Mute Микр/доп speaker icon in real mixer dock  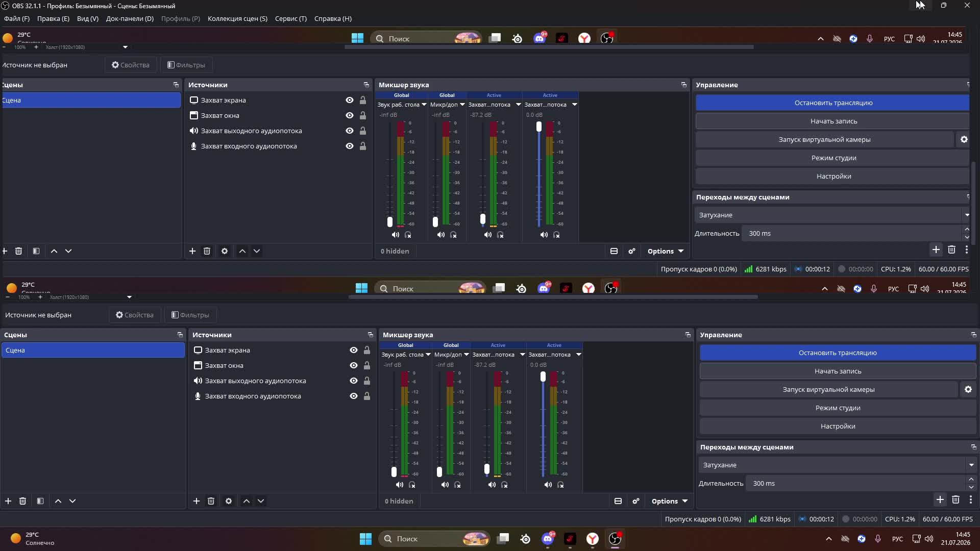[x=445, y=485]
